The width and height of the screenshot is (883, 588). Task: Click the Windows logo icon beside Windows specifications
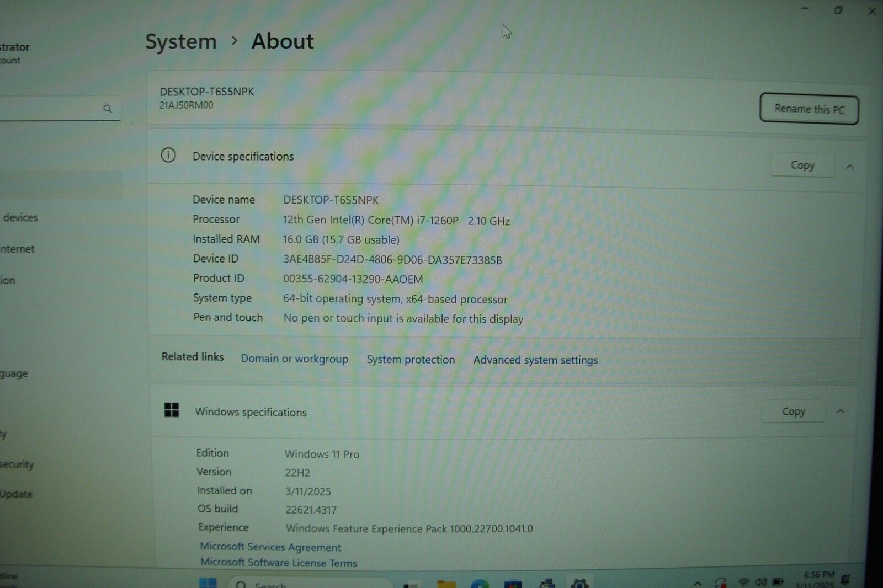(x=172, y=410)
